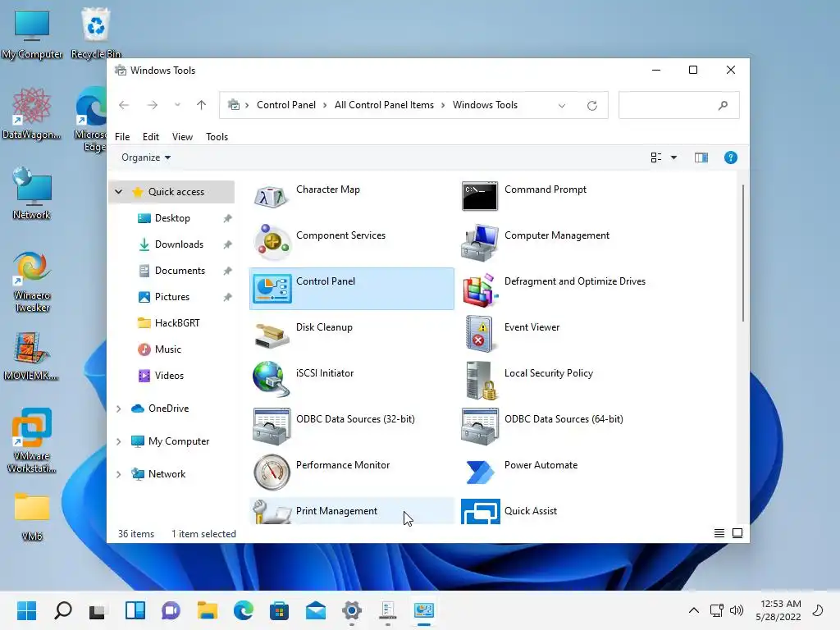Expand the Network tree node
This screenshot has width=840, height=630.
click(119, 474)
